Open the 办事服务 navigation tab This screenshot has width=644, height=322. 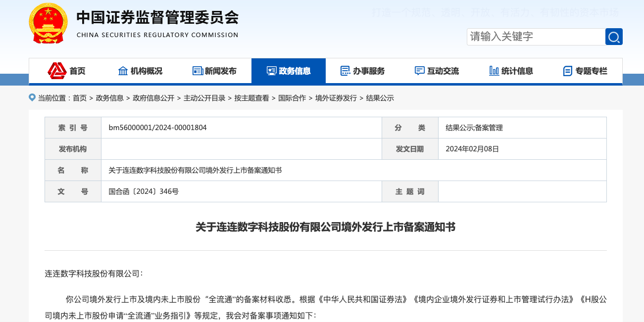[363, 71]
